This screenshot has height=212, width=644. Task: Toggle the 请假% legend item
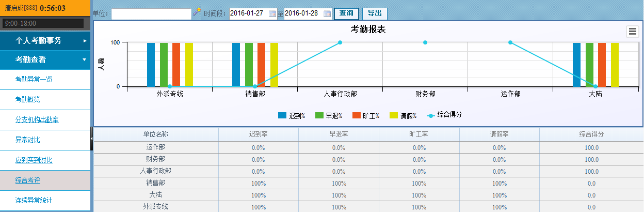click(x=404, y=115)
